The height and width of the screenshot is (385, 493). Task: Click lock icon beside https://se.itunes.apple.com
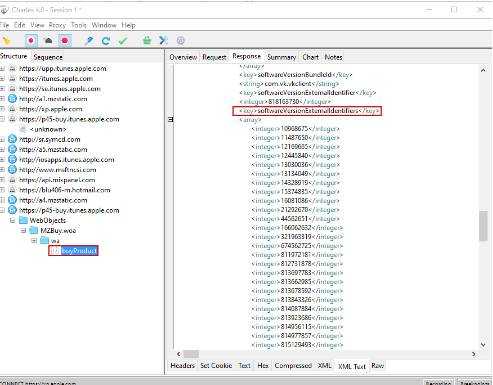pos(13,89)
